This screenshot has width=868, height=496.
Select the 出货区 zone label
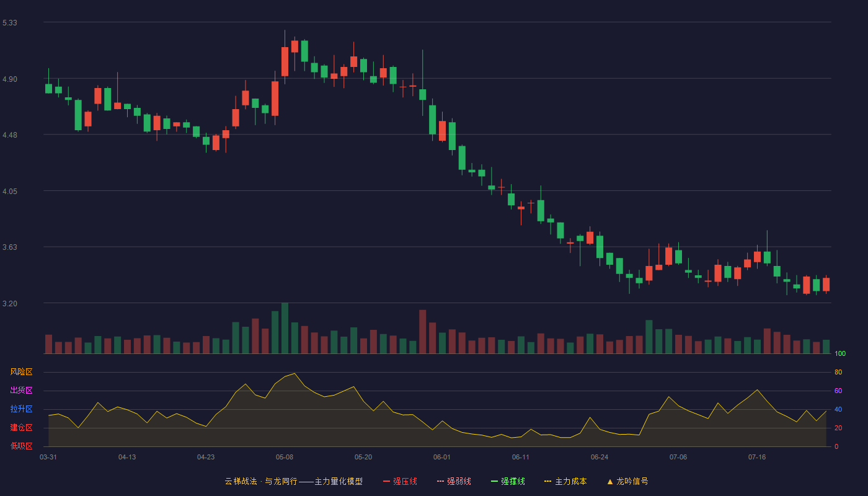tap(21, 391)
